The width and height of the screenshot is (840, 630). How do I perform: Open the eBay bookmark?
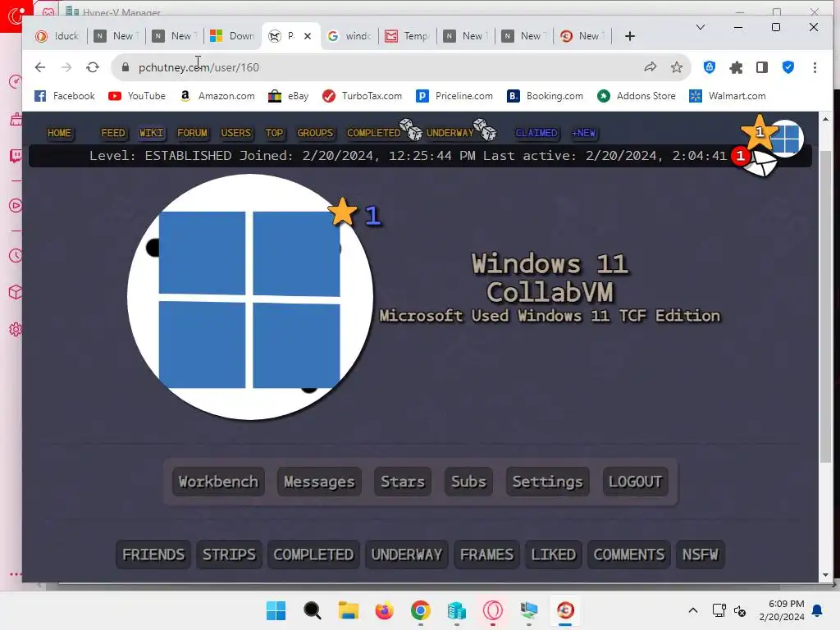pos(289,96)
